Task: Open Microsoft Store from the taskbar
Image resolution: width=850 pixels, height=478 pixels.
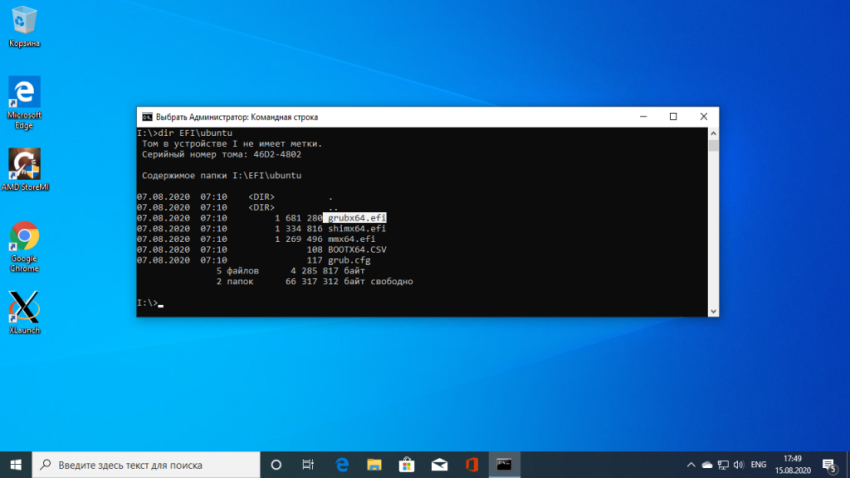Action: coord(406,465)
